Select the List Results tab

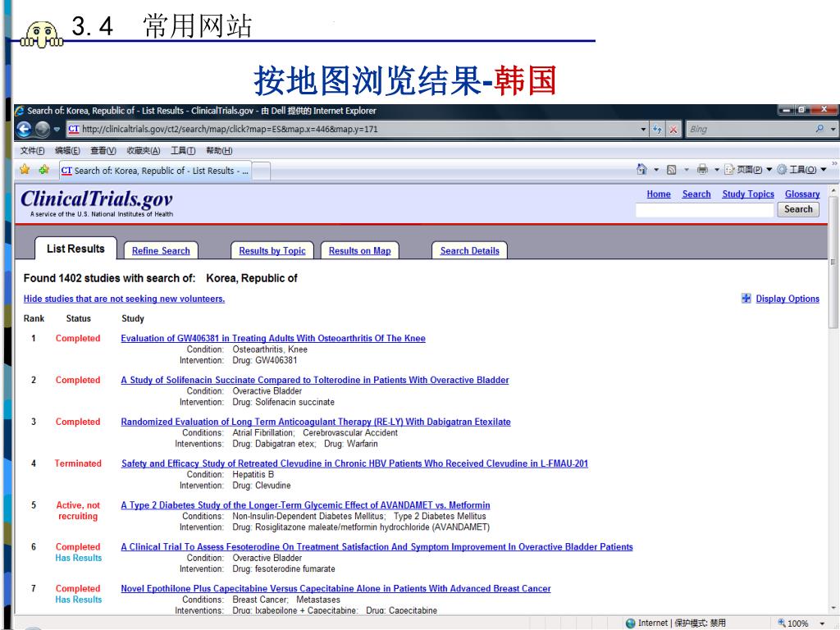tap(75, 249)
